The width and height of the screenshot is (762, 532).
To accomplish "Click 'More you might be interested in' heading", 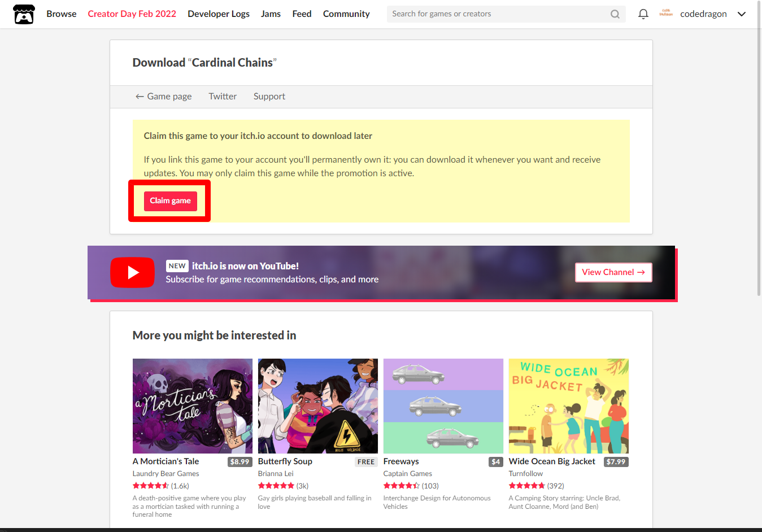I will click(x=214, y=335).
